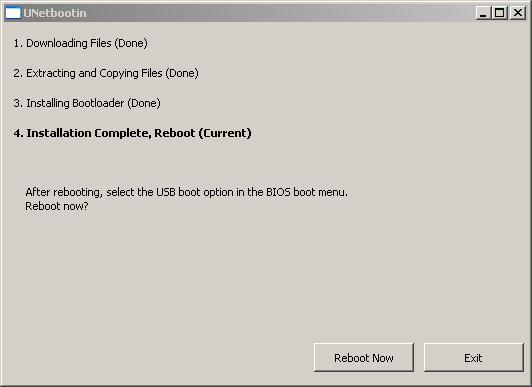This screenshot has height=387, width=532.
Task: Click the word 'USB' in the message
Action: tap(166, 192)
